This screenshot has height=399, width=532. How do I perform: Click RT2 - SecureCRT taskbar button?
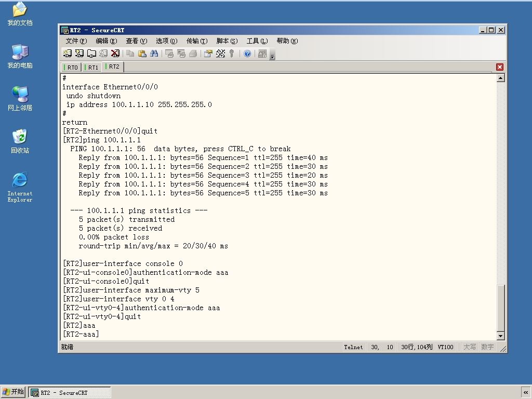tap(69, 393)
